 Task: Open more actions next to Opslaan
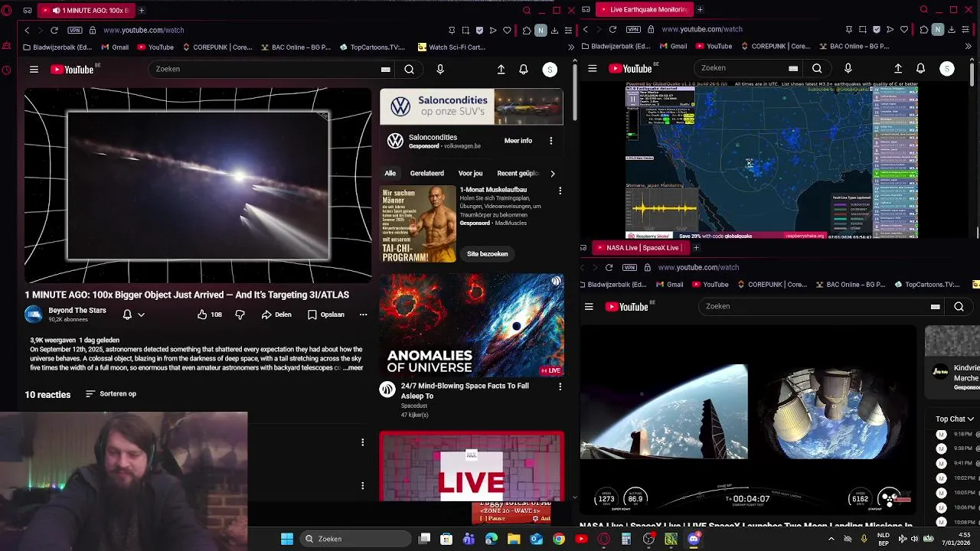[363, 315]
